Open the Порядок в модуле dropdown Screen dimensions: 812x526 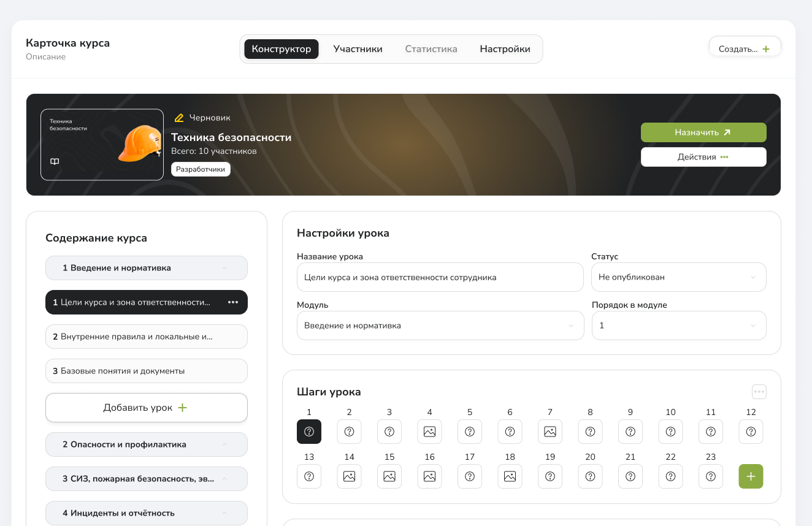point(679,326)
